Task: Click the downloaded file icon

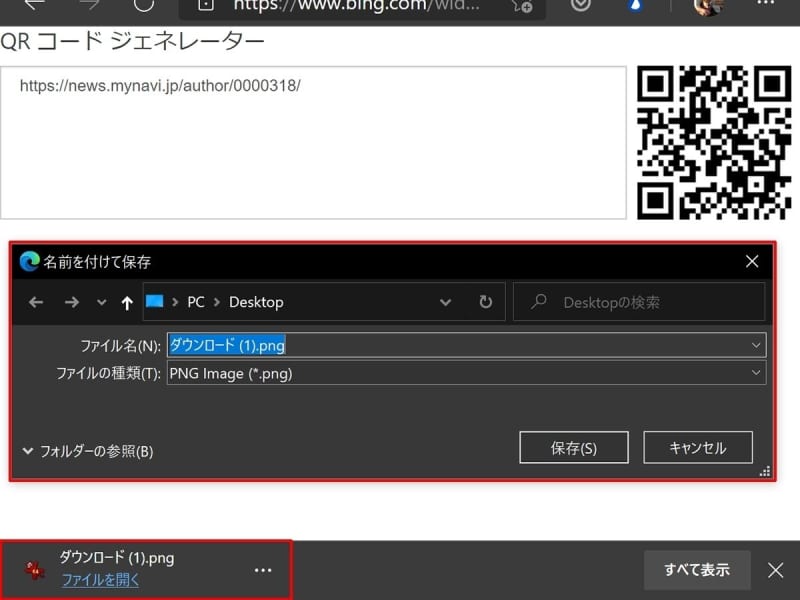Action: point(35,570)
